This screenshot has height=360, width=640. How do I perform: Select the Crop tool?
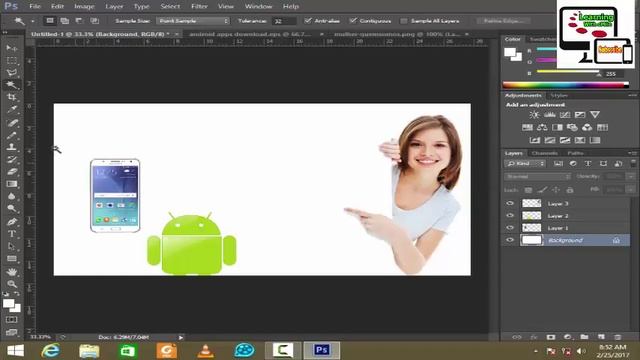click(11, 97)
